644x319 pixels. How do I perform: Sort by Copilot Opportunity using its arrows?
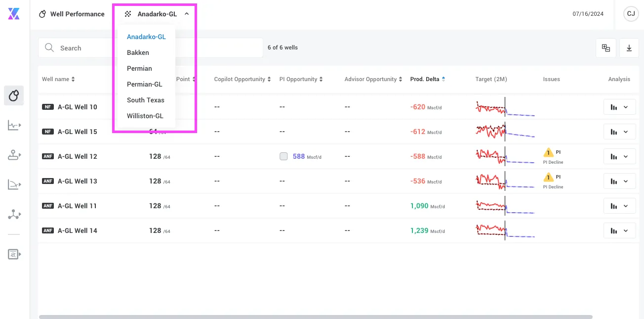(269, 79)
